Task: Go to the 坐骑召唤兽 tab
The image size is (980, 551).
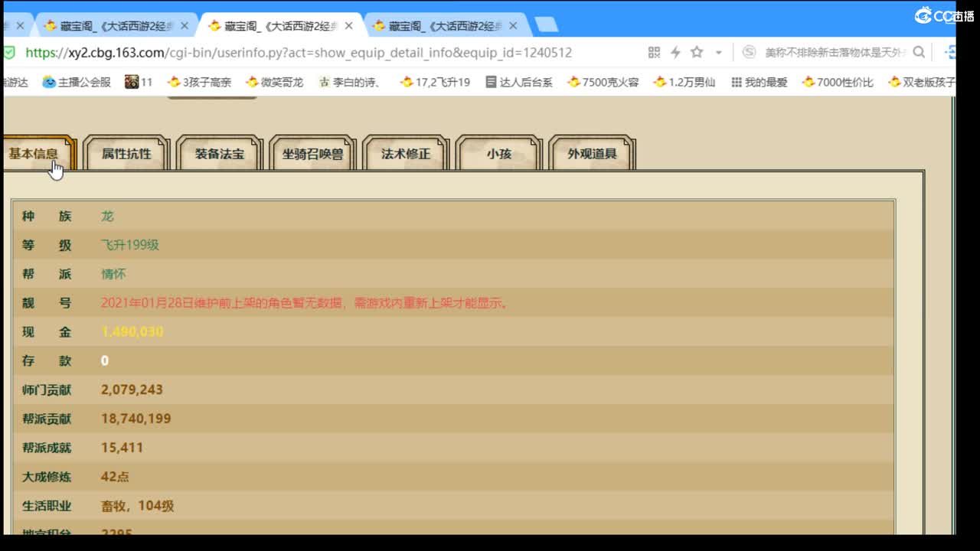Action: click(x=312, y=154)
